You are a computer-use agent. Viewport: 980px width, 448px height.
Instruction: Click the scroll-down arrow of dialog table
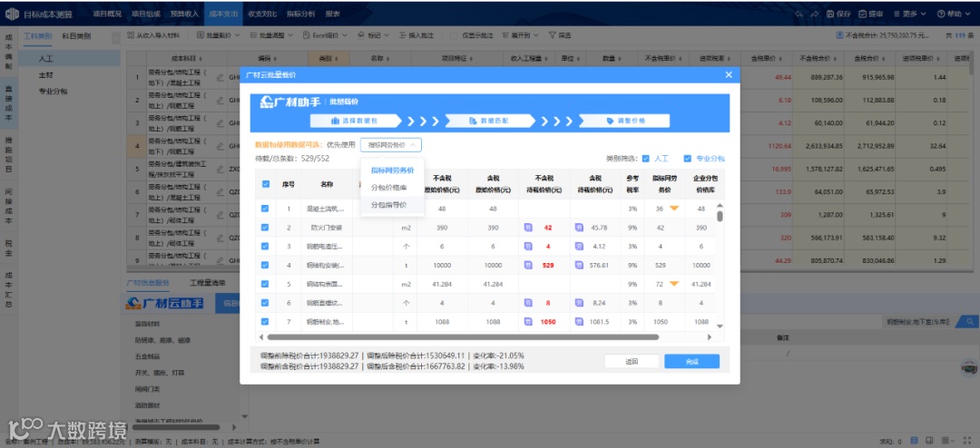pyautogui.click(x=720, y=326)
